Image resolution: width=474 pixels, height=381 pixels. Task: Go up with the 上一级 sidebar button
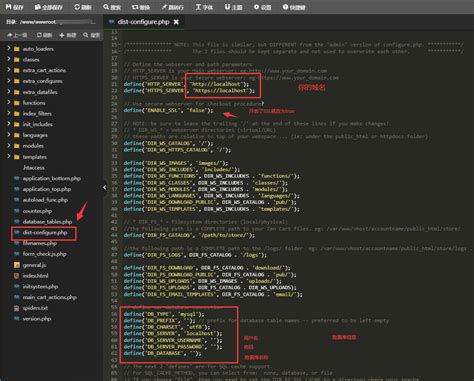tap(17, 35)
